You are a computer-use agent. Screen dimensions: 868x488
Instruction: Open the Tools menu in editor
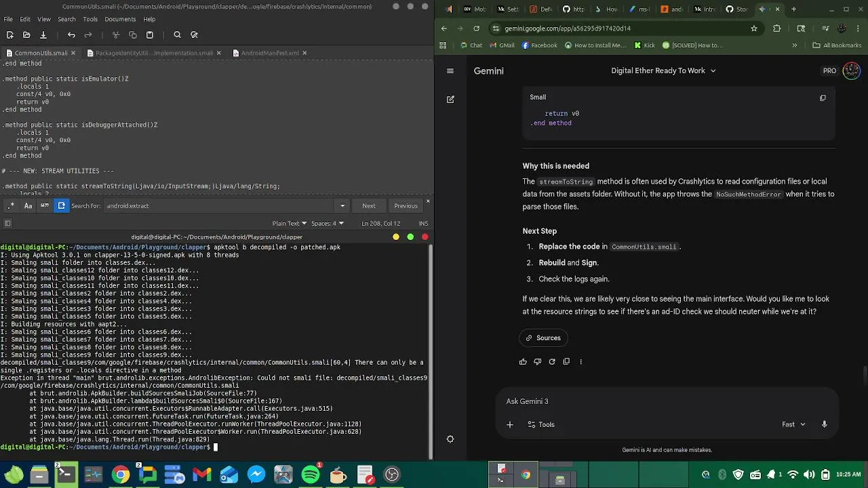(x=90, y=19)
